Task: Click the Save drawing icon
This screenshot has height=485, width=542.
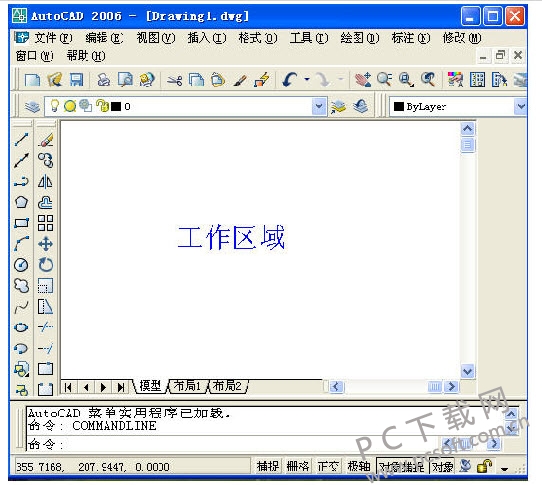Action: coord(76,80)
